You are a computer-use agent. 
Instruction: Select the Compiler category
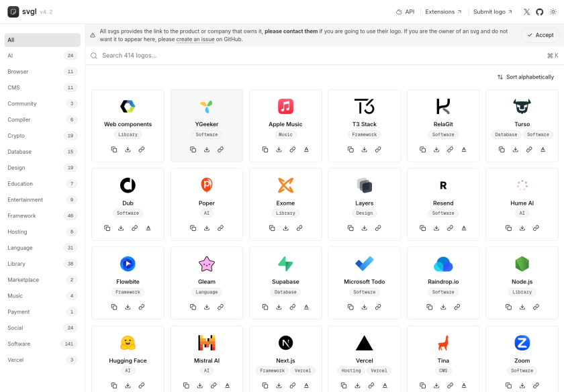tap(42, 119)
